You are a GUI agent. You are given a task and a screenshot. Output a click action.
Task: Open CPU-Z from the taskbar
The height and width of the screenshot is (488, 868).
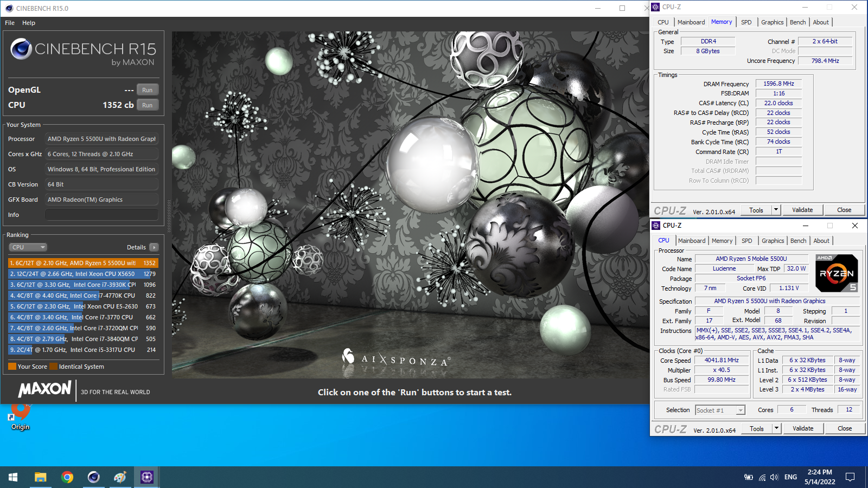(146, 477)
